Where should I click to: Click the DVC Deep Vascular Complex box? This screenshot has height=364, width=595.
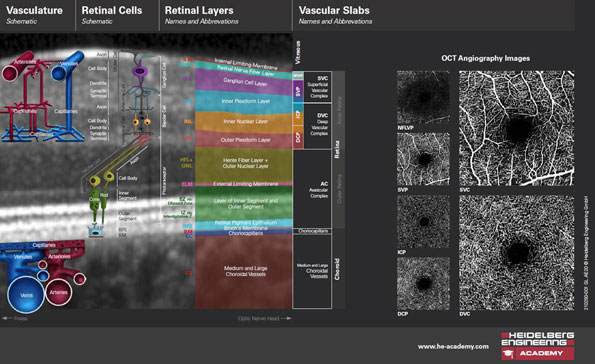[317, 126]
